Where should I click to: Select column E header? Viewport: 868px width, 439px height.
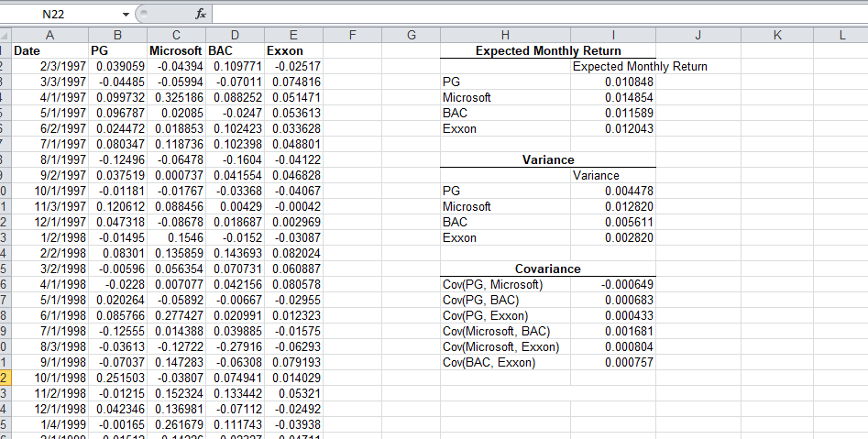(294, 36)
